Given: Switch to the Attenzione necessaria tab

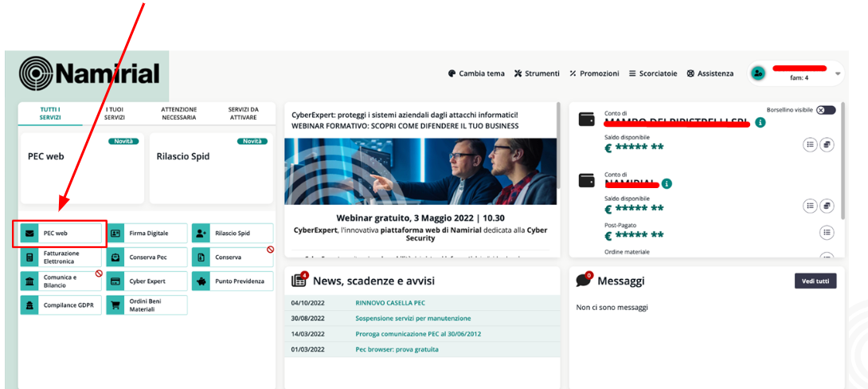Looking at the screenshot, I should 179,114.
